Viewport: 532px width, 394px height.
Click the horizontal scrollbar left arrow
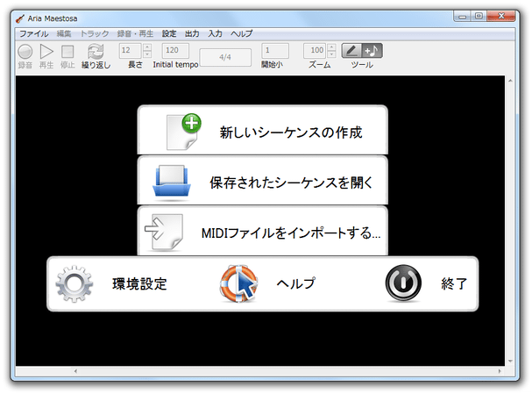[75, 371]
